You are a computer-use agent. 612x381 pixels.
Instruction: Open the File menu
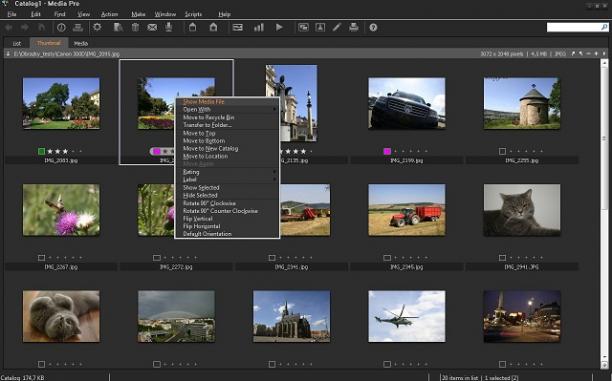tap(12, 14)
